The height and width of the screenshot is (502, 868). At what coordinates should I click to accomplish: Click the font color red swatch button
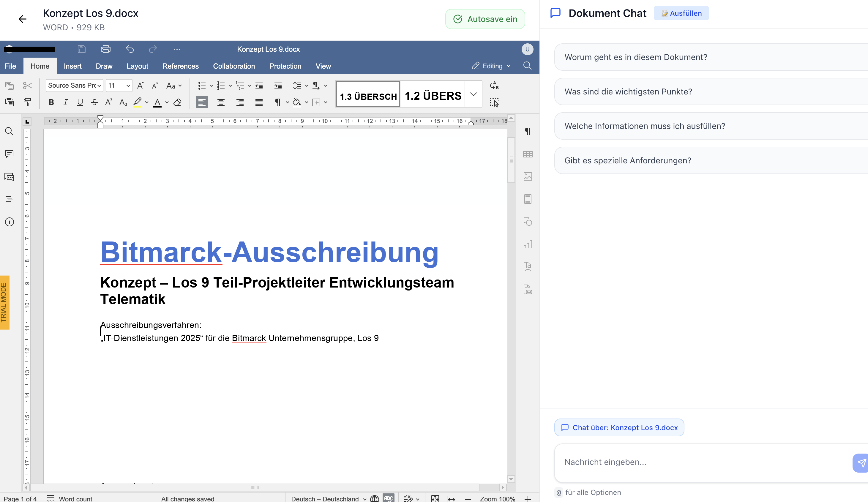157,102
